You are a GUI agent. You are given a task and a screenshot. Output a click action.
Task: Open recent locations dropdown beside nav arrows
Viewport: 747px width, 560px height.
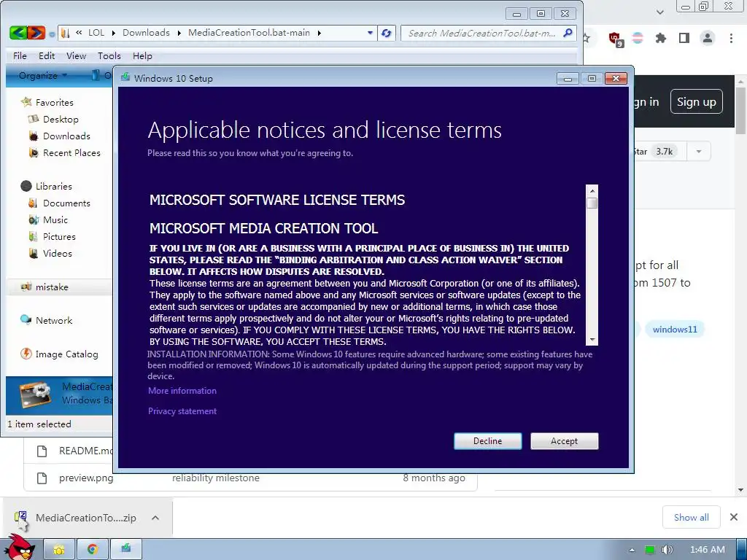[x=52, y=34]
